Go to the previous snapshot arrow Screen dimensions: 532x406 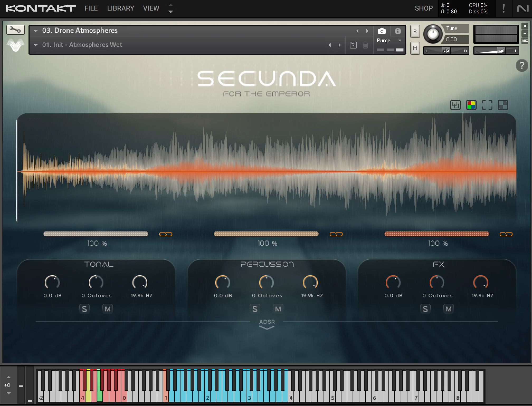[x=330, y=45]
